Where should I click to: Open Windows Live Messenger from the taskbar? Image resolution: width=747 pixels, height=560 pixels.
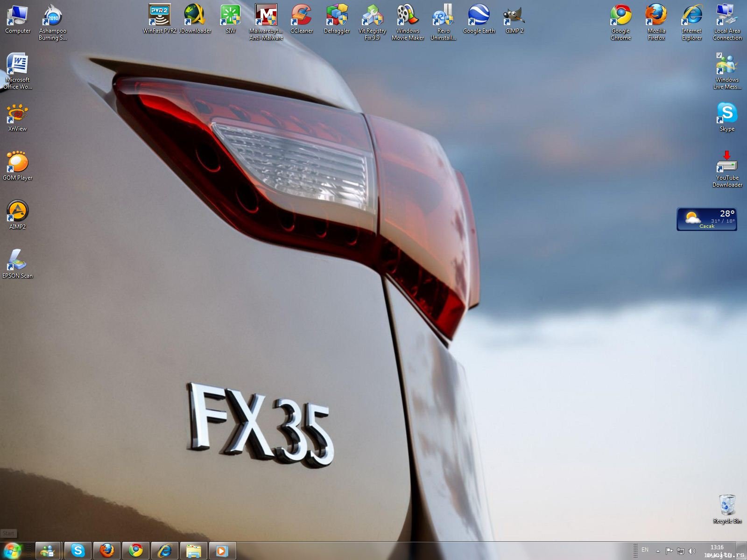tap(48, 551)
